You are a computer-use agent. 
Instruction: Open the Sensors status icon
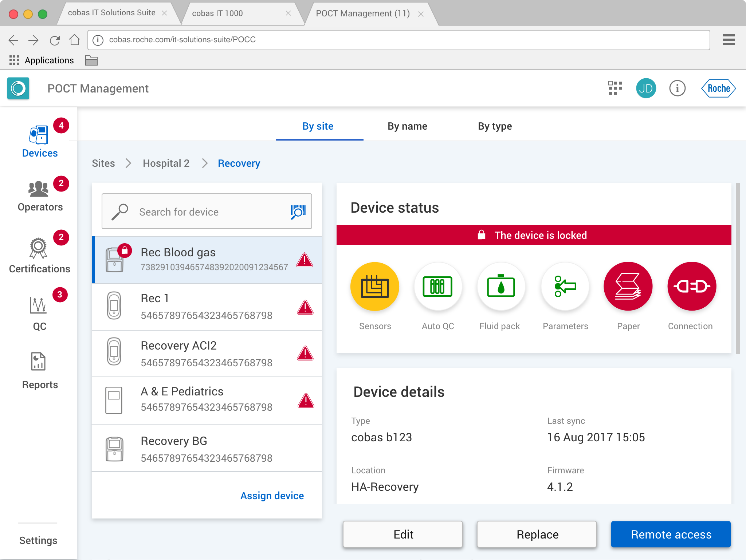tap(374, 287)
